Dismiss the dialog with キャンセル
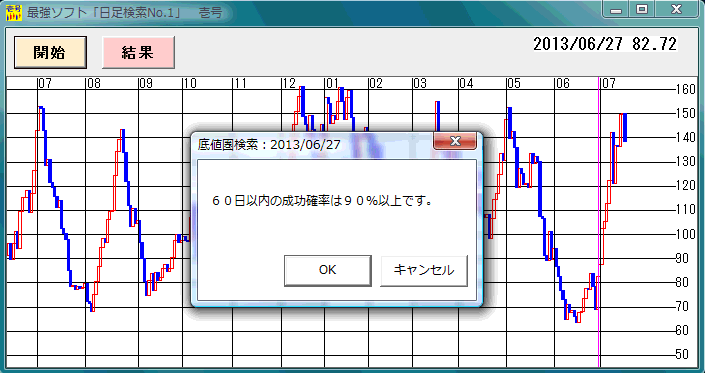Screen dimensions: 705x373 [424, 270]
